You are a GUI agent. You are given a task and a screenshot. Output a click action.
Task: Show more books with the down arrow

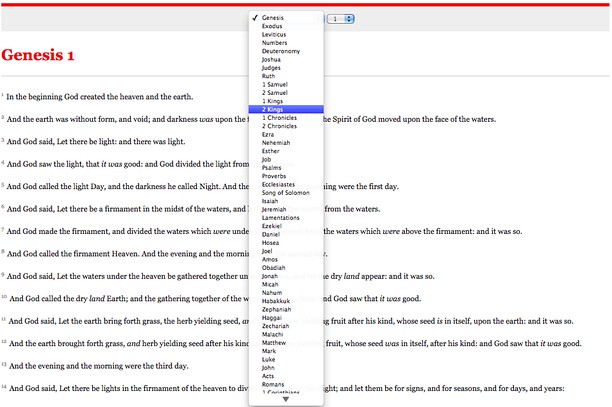tap(286, 399)
